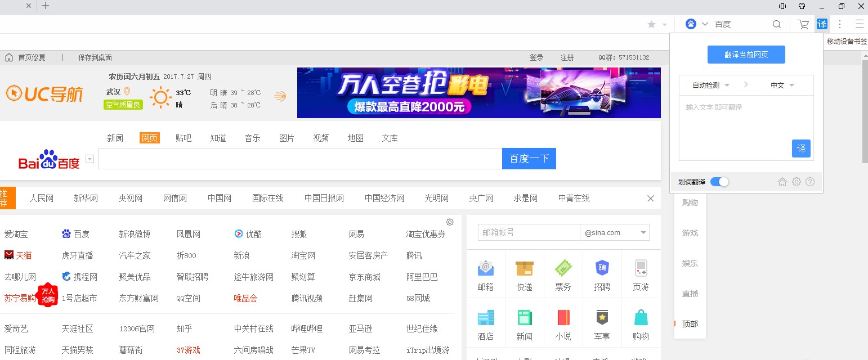Click the blue 译 translate icon in toolbar
The width and height of the screenshot is (868, 360).
[x=822, y=24]
